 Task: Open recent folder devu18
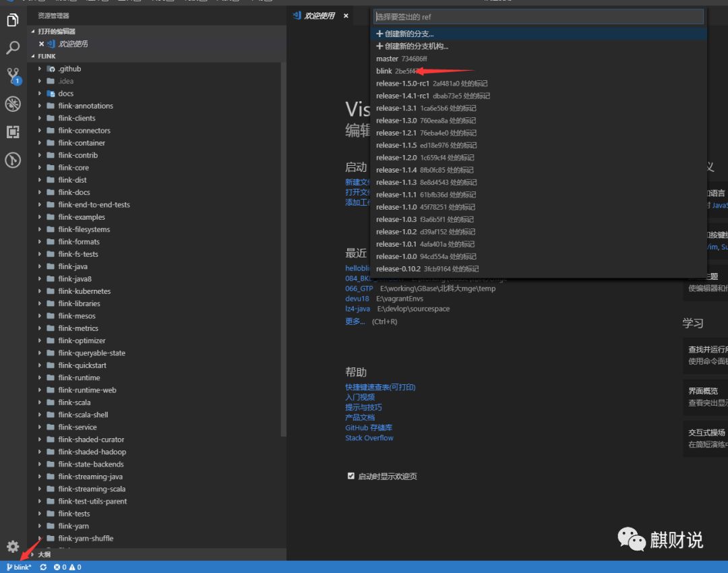pyautogui.click(x=357, y=299)
